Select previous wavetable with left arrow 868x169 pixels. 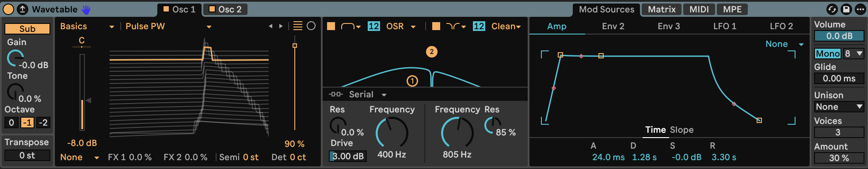270,27
